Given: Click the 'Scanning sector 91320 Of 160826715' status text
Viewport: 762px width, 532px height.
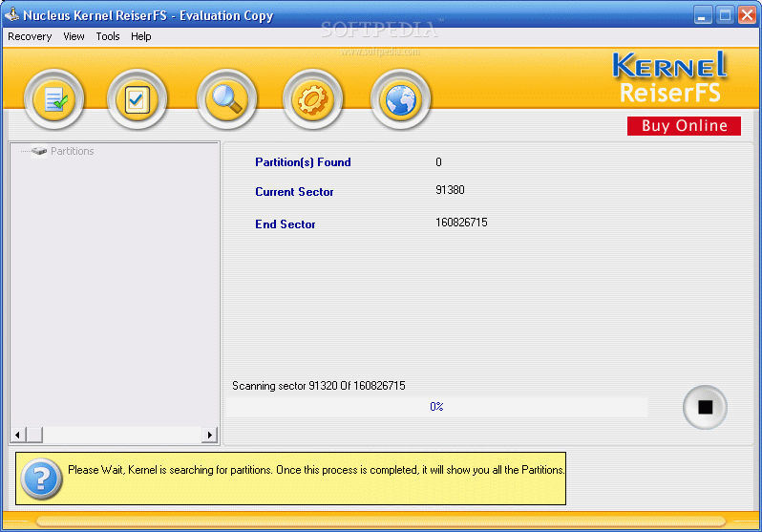Looking at the screenshot, I should (x=318, y=386).
